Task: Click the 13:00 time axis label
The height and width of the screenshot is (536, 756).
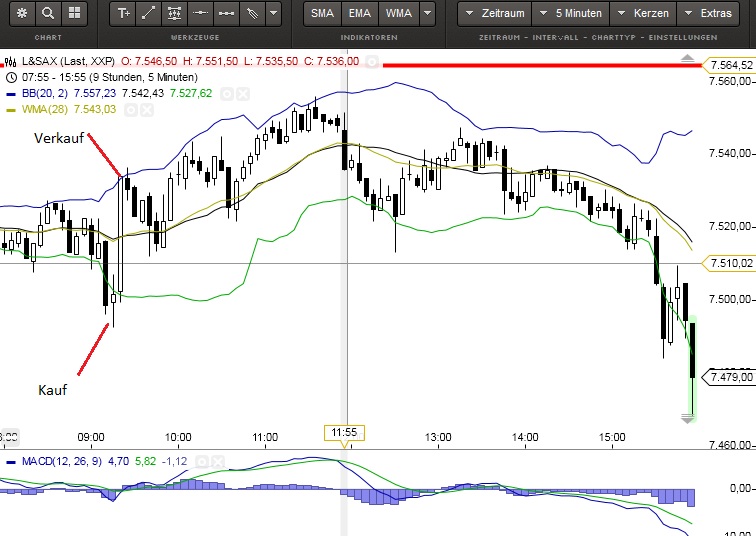Action: click(438, 437)
